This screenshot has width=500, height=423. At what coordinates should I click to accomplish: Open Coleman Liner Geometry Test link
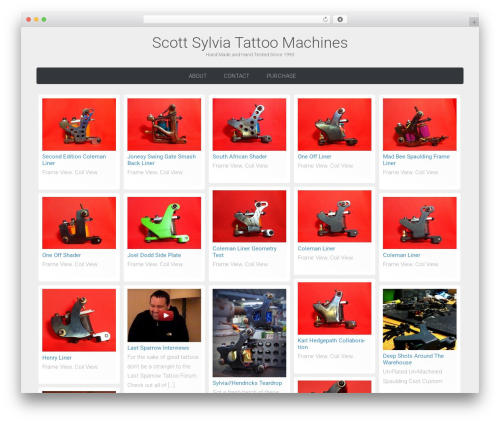click(x=245, y=252)
